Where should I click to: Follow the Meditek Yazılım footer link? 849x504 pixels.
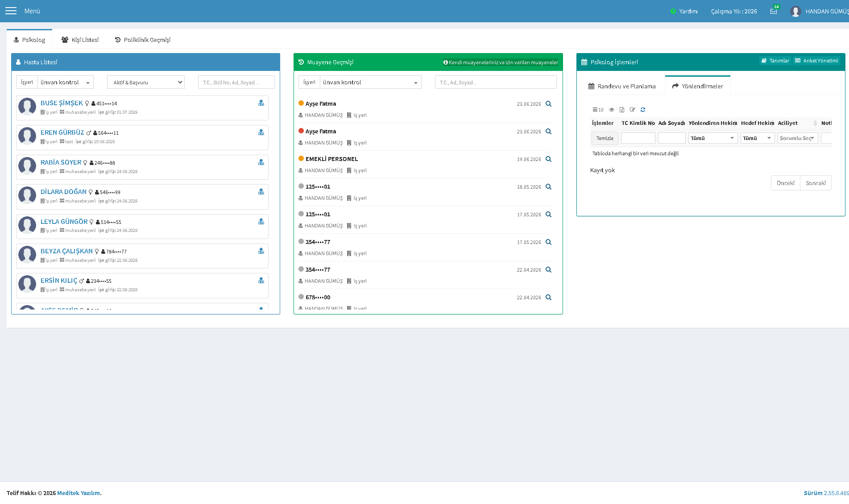click(x=79, y=493)
